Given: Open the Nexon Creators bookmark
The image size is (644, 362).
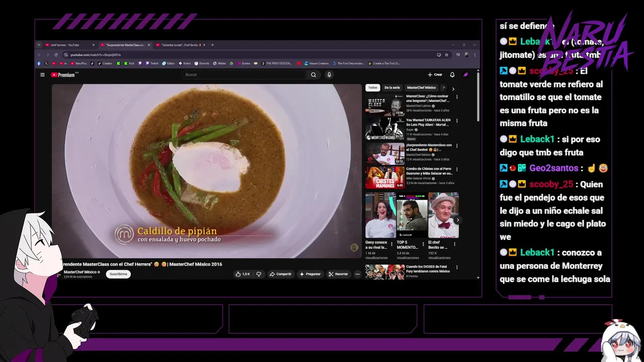Looking at the screenshot, I should 315,63.
